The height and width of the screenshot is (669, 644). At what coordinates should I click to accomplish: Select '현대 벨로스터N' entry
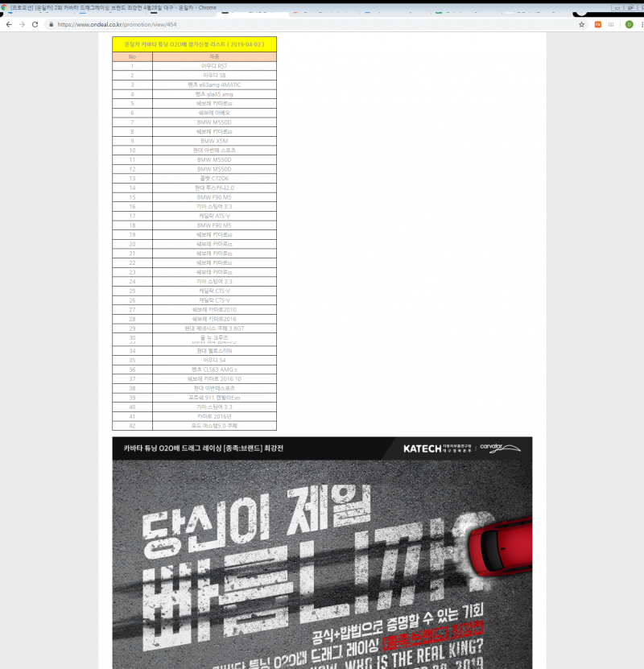pyautogui.click(x=214, y=351)
